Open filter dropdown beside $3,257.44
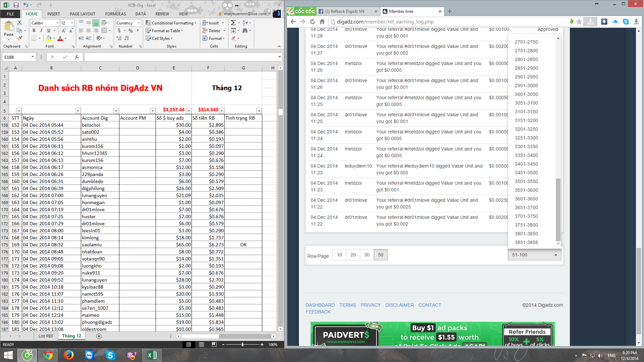The image size is (644, 362). click(x=189, y=111)
